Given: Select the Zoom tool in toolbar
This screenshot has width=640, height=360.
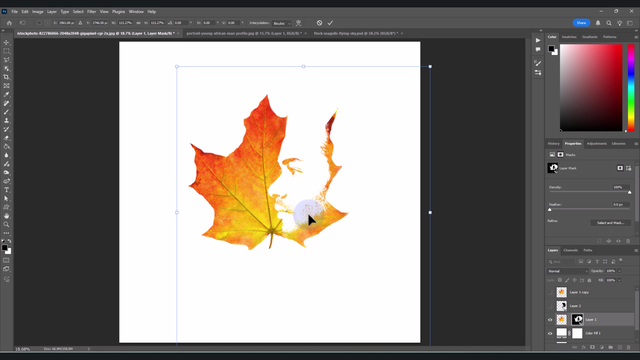Looking at the screenshot, I should pyautogui.click(x=7, y=224).
